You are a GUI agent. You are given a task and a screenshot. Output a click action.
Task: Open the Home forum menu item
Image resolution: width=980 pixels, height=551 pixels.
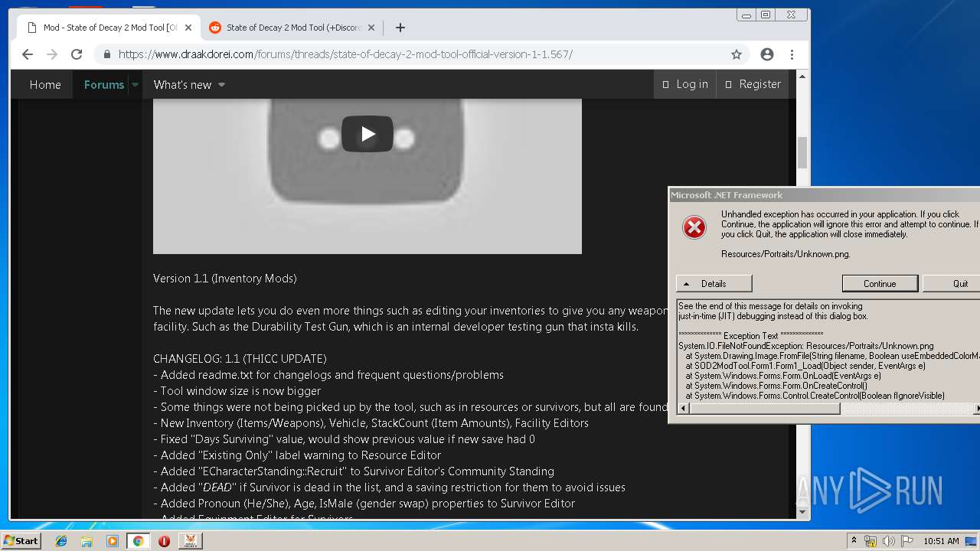[x=45, y=84]
